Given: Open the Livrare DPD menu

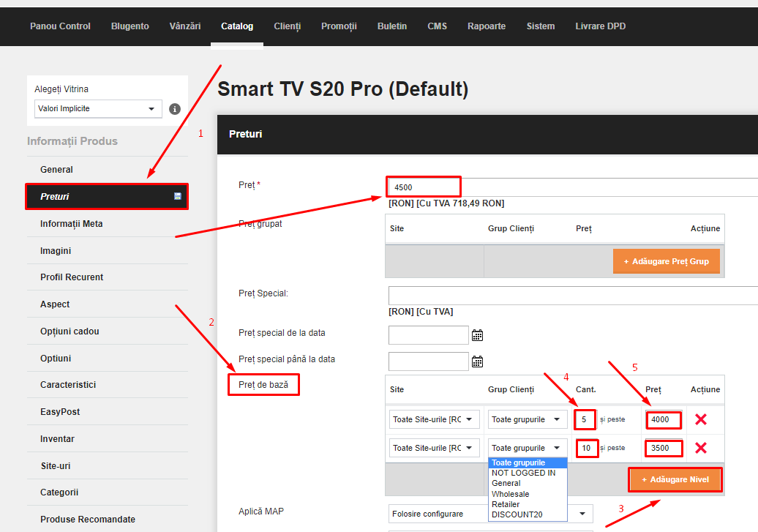Looking at the screenshot, I should pyautogui.click(x=601, y=26).
